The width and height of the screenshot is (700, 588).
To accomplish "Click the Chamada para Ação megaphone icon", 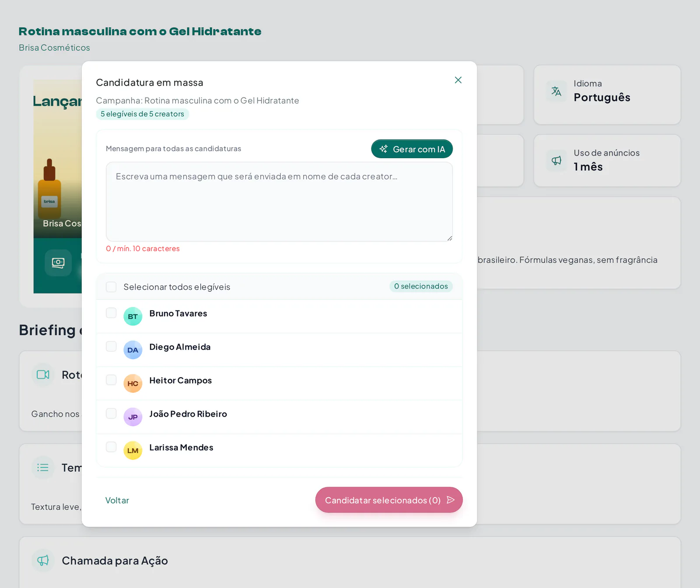I will 43,560.
